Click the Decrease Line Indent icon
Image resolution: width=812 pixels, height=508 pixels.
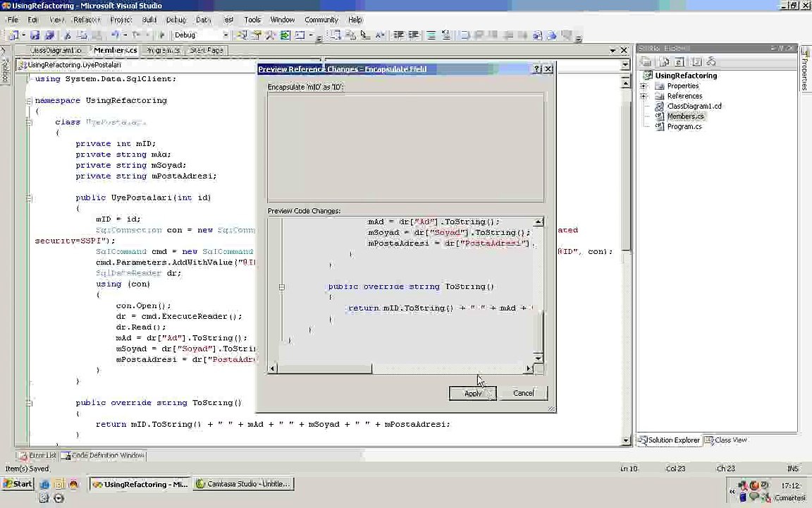pos(398,35)
